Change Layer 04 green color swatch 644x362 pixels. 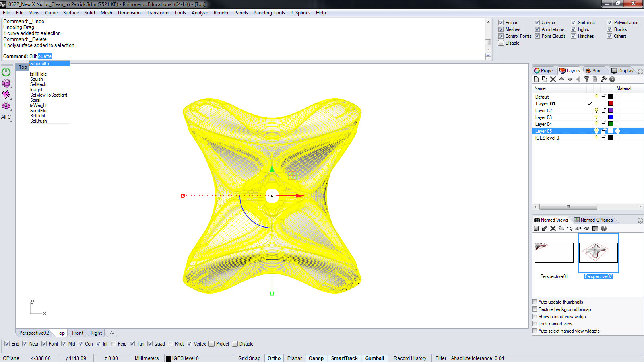tap(611, 124)
